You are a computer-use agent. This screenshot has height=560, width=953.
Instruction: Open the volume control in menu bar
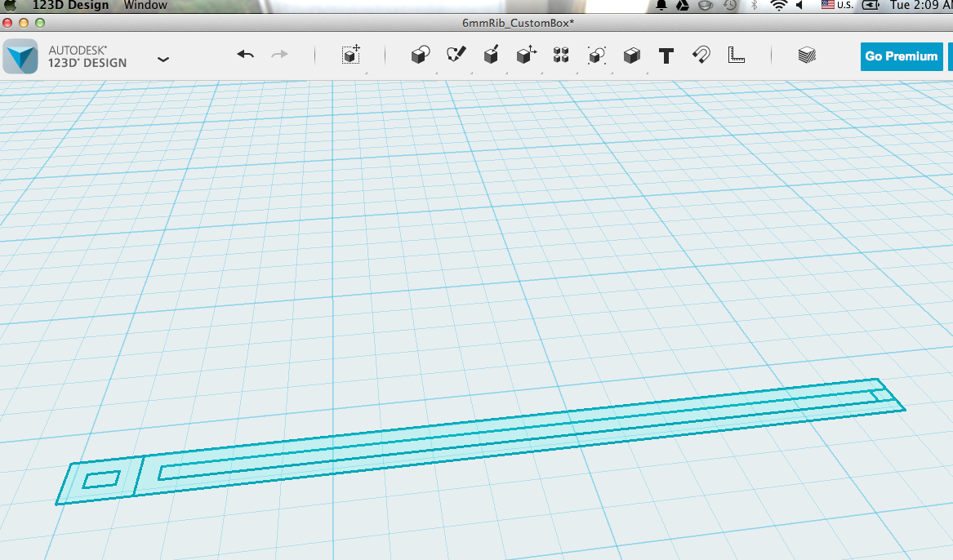pos(799,6)
